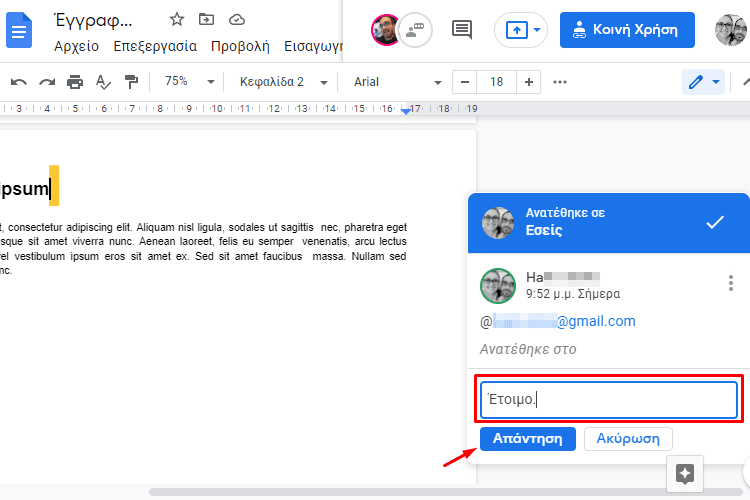Viewport: 750px width, 500px height.
Task: Click the yellow highlighted text after ipsum
Action: (x=54, y=186)
